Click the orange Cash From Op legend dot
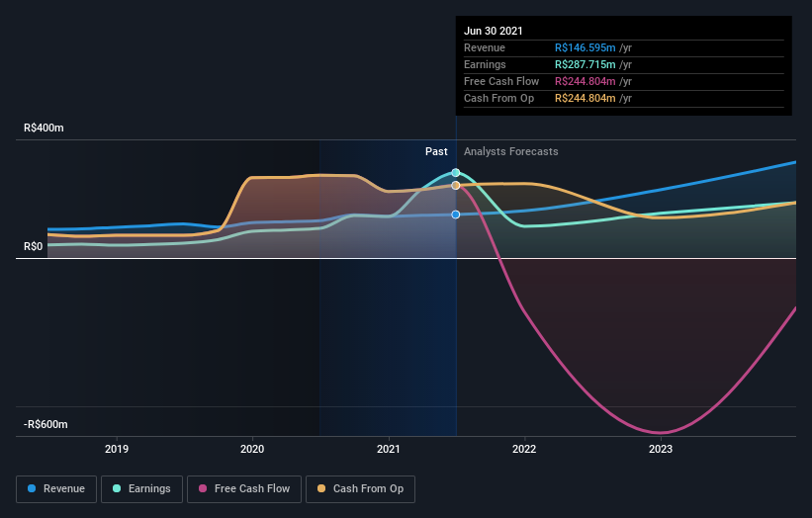Screen dimensions: 812x518 click(x=321, y=488)
